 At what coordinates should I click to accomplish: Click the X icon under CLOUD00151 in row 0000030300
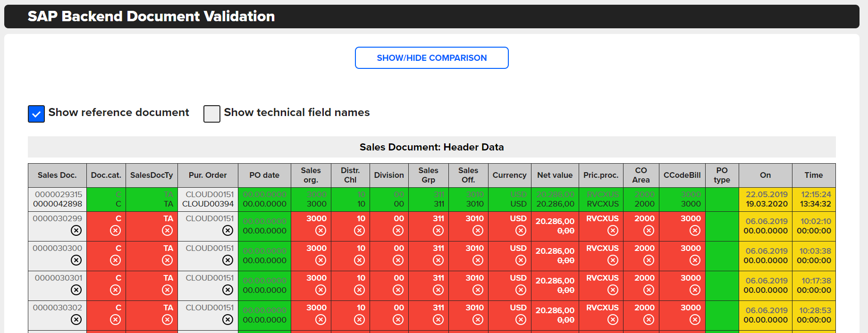tap(228, 260)
